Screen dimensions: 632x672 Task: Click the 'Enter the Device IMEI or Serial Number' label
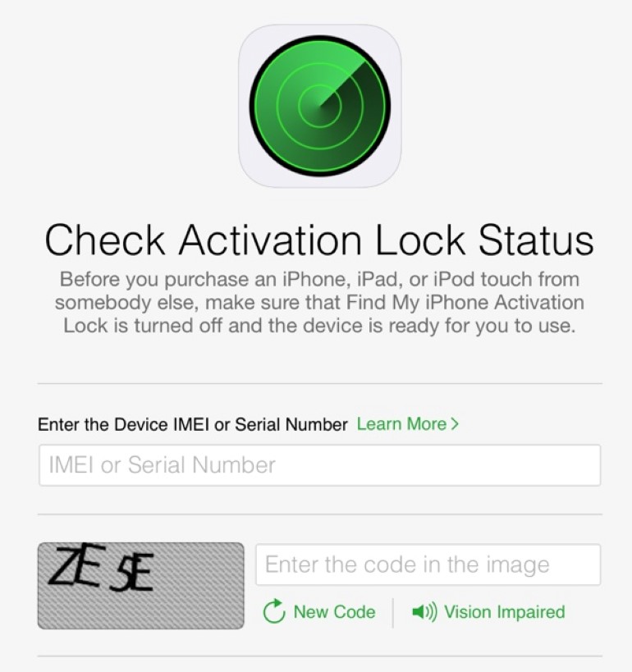click(193, 424)
